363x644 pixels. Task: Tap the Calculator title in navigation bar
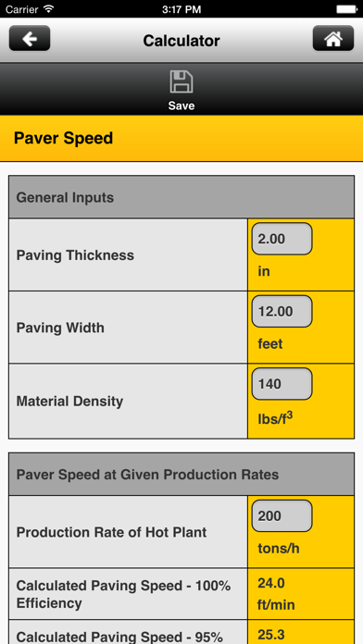click(181, 41)
